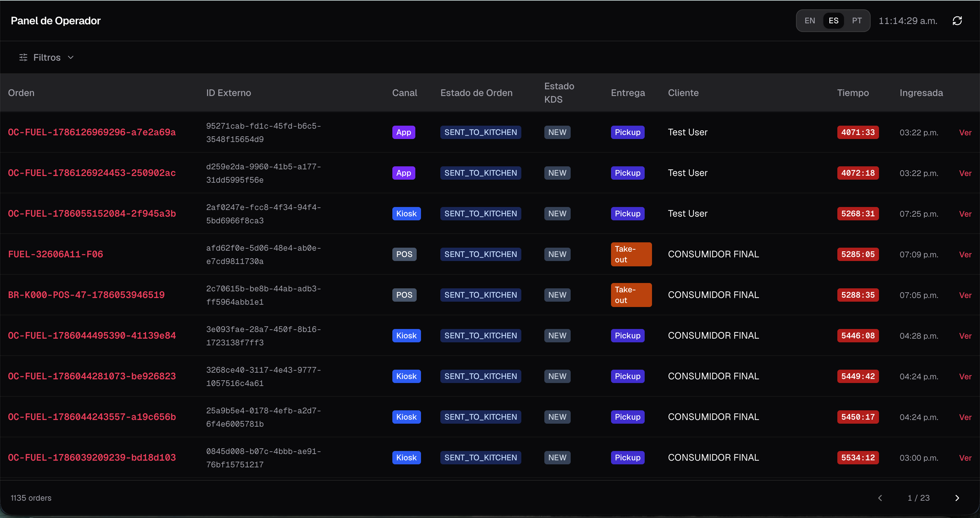Click the 11:14:29 a.m. clock
The width and height of the screenshot is (980, 518).
pyautogui.click(x=908, y=21)
